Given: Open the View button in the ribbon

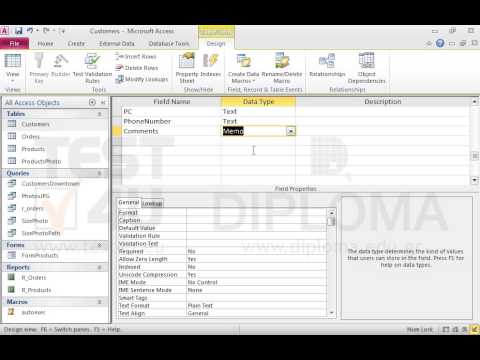Looking at the screenshot, I should 12,69.
